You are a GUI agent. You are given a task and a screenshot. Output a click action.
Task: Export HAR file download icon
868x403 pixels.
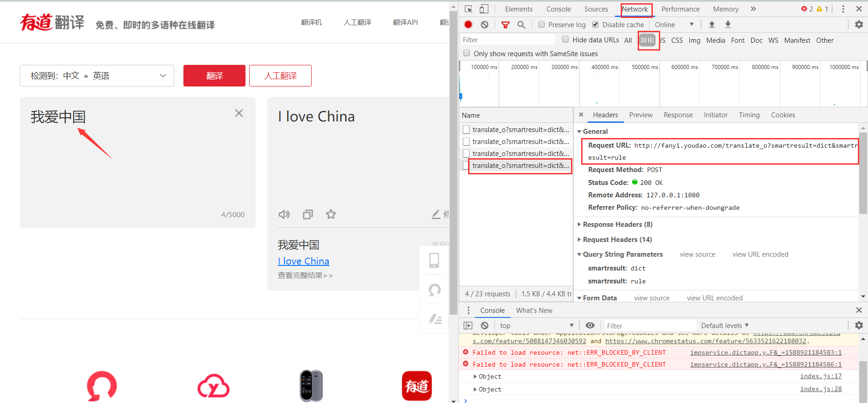point(728,24)
